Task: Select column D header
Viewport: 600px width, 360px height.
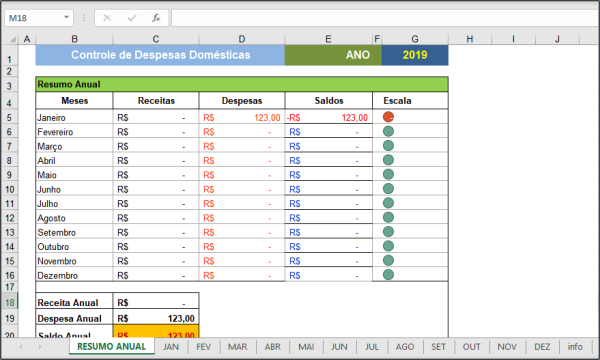Action: coord(242,39)
